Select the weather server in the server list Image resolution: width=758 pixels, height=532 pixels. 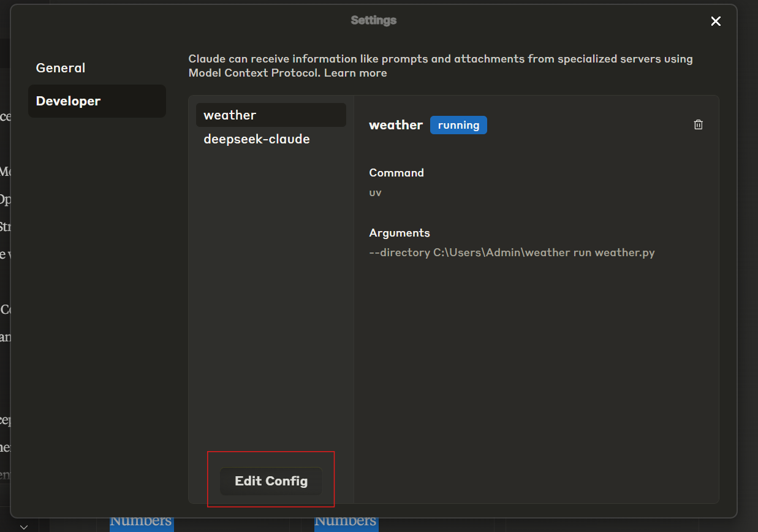(270, 115)
